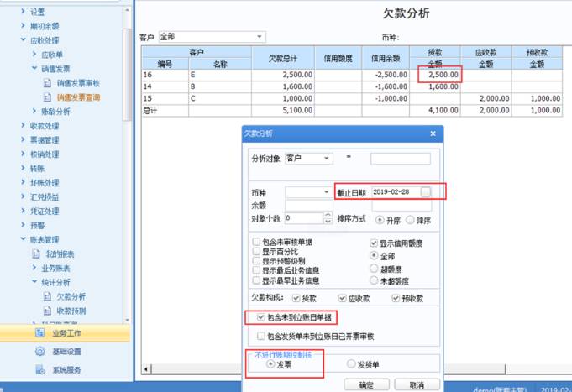Toggle 包含未到立账日单据 checkbox
572x392 pixels.
(261, 317)
